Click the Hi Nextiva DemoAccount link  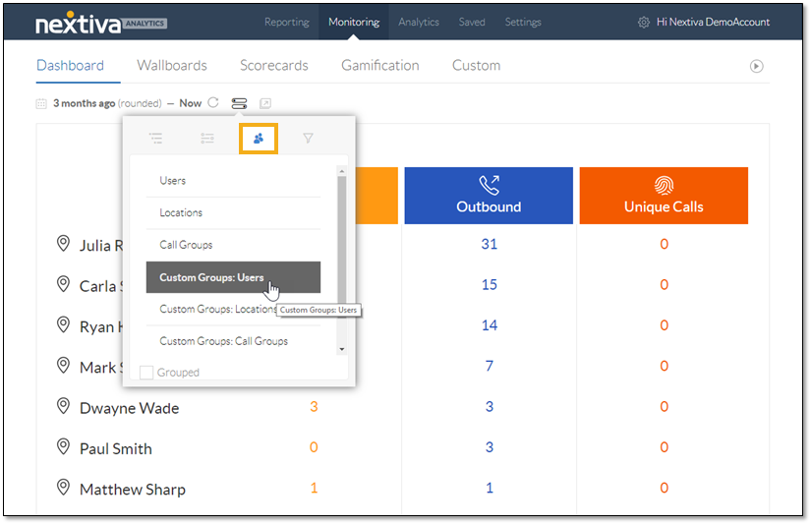click(713, 23)
